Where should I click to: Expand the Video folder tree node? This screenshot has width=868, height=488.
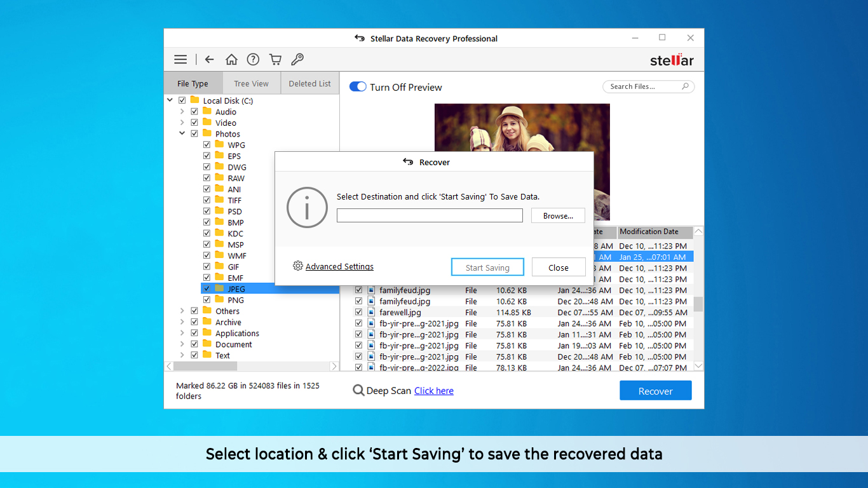[x=182, y=123]
